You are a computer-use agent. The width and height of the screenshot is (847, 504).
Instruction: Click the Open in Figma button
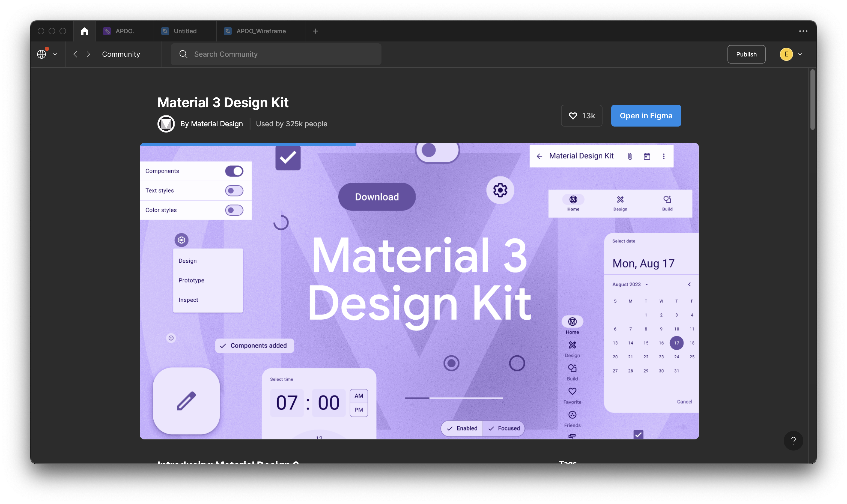[x=646, y=116]
